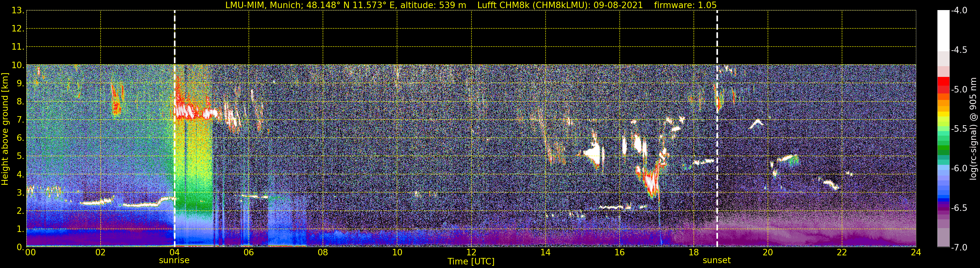Image resolution: width=980 pixels, height=268 pixels.
Task: Click the time axis tick '08'
Action: click(323, 252)
